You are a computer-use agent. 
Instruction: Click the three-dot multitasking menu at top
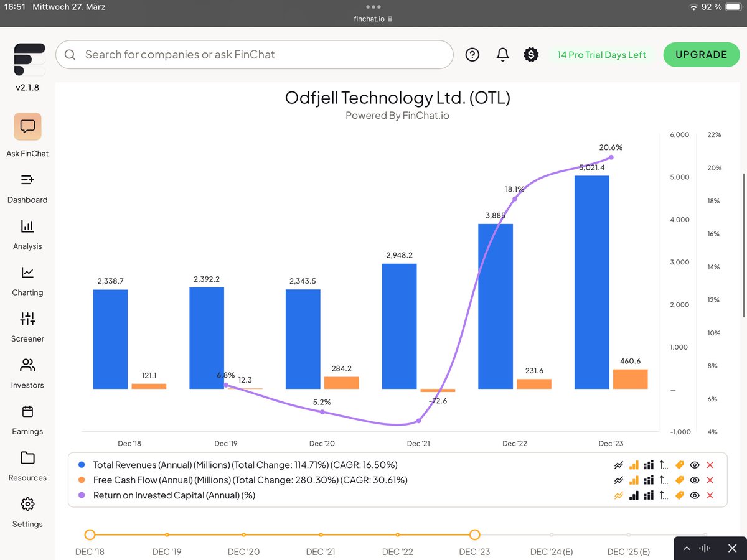click(373, 7)
